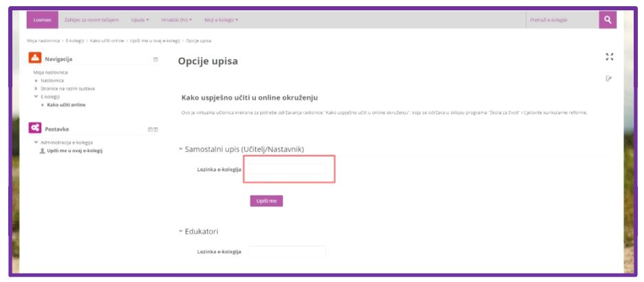Open the Upute dropdown menu
644x282 pixels.
point(140,20)
